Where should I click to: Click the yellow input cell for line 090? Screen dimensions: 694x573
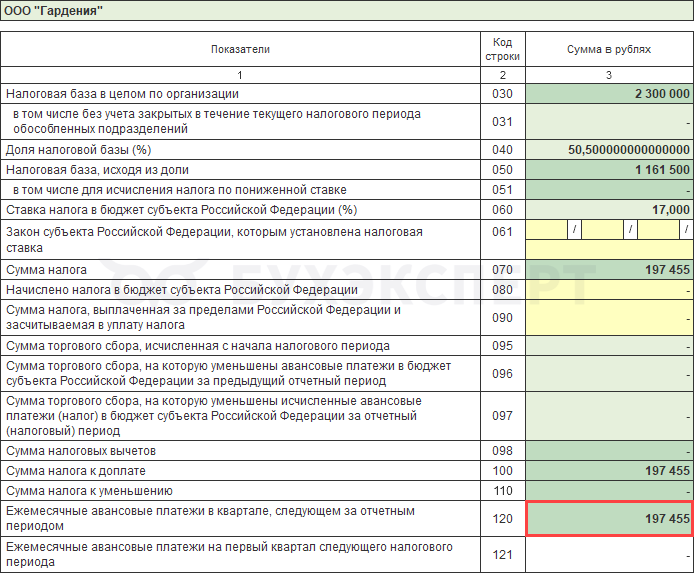coord(609,318)
